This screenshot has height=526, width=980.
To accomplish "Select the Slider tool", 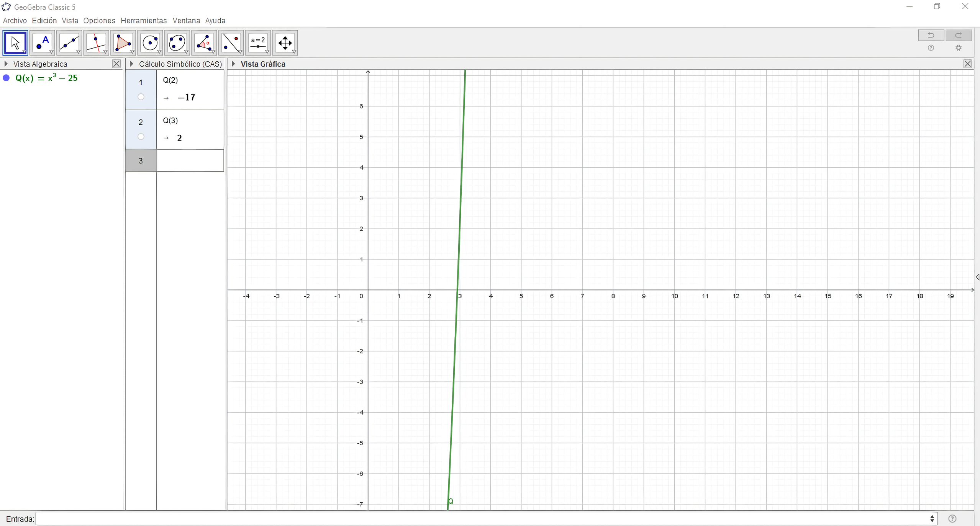I will tap(258, 42).
